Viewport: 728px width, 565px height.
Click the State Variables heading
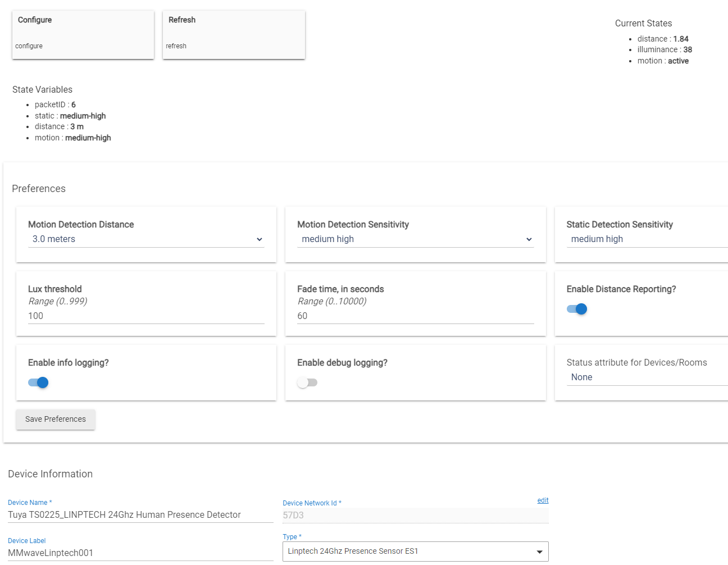click(x=42, y=89)
